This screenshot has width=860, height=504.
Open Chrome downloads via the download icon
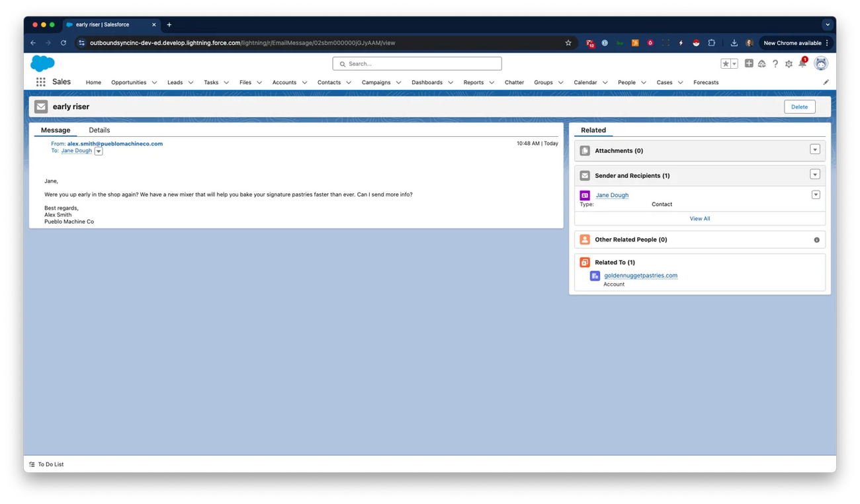(734, 42)
